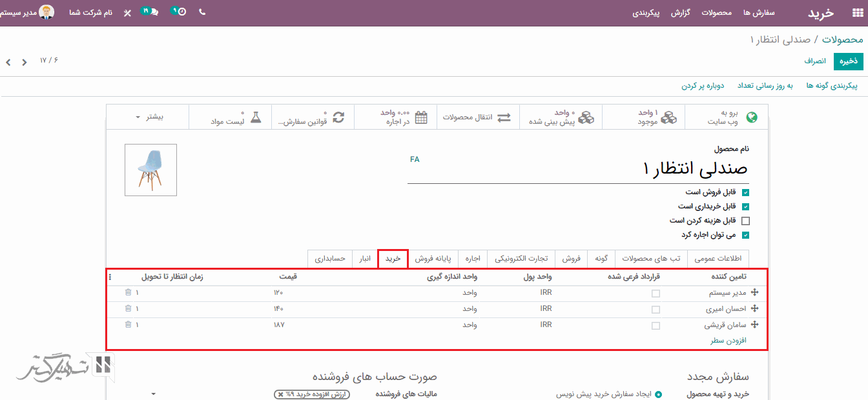Image resolution: width=868 pixels, height=400 pixels.
Task: Toggle subcontracted checkbox for احسان امیری
Action: pyautogui.click(x=656, y=310)
